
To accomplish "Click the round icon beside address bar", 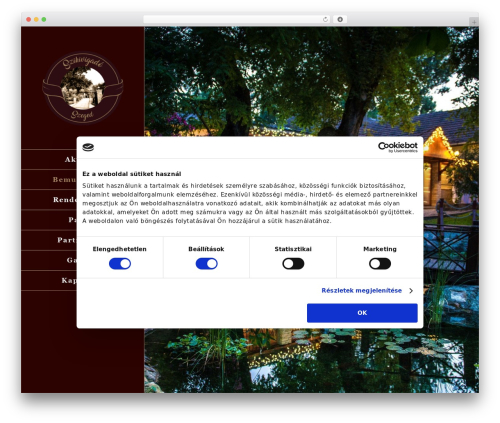I will tap(340, 19).
